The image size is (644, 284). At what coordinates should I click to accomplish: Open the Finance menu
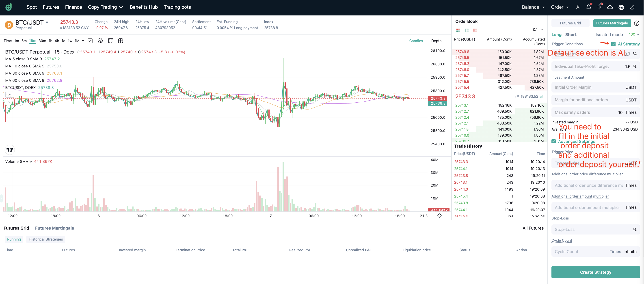click(73, 7)
